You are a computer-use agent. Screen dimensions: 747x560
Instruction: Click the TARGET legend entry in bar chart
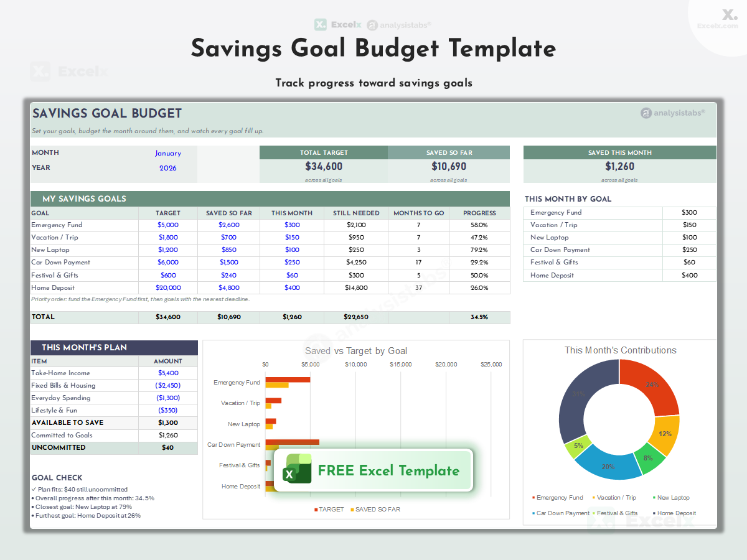click(x=329, y=510)
